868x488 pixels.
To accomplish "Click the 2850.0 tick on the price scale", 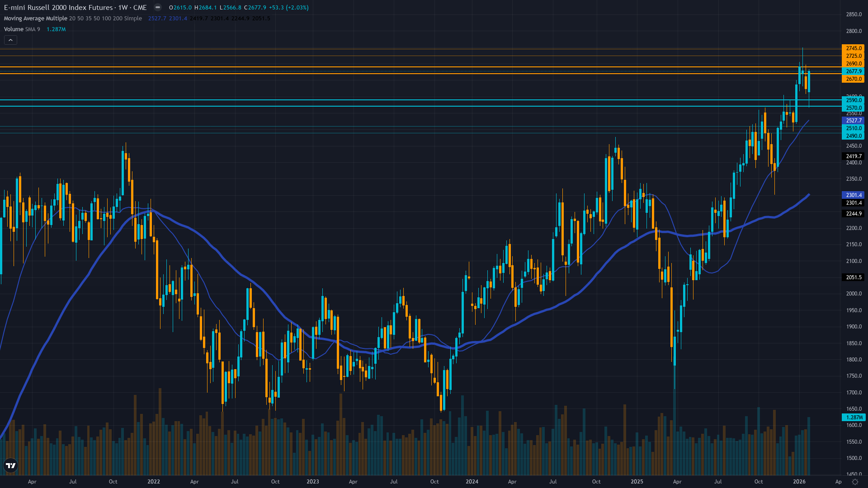I will pos(854,14).
